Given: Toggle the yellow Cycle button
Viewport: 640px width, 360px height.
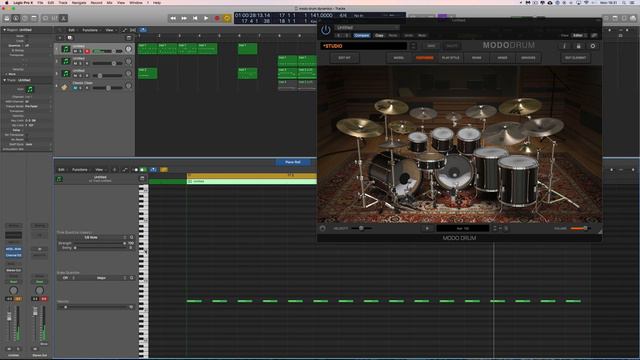Looking at the screenshot, I should (227, 18).
